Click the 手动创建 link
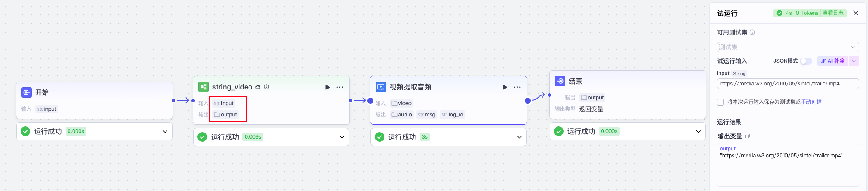 click(811, 102)
